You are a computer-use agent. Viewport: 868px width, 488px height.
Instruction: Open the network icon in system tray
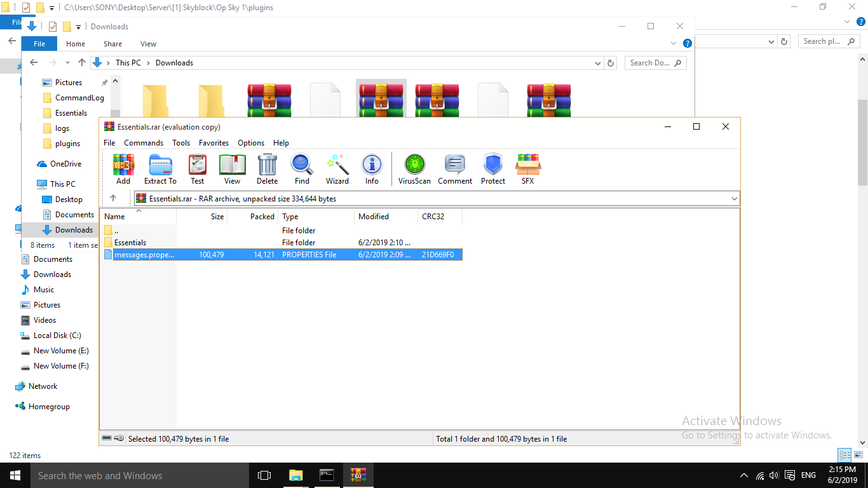(760, 475)
